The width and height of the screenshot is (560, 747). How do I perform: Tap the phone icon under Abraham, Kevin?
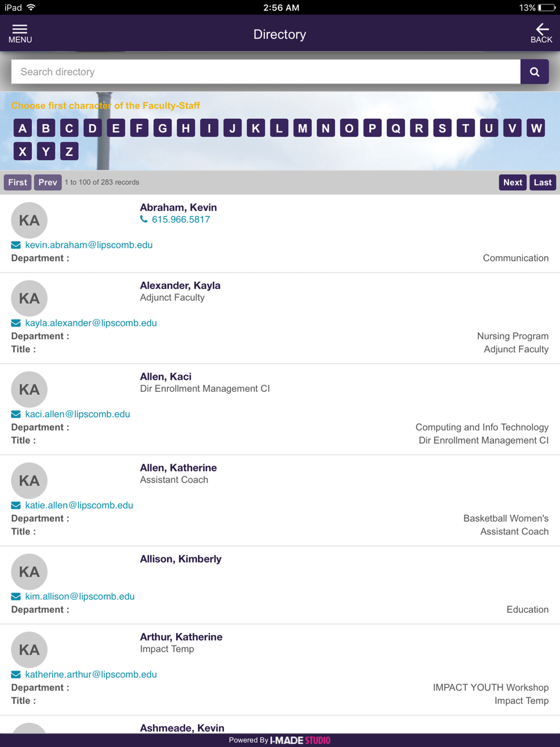144,220
